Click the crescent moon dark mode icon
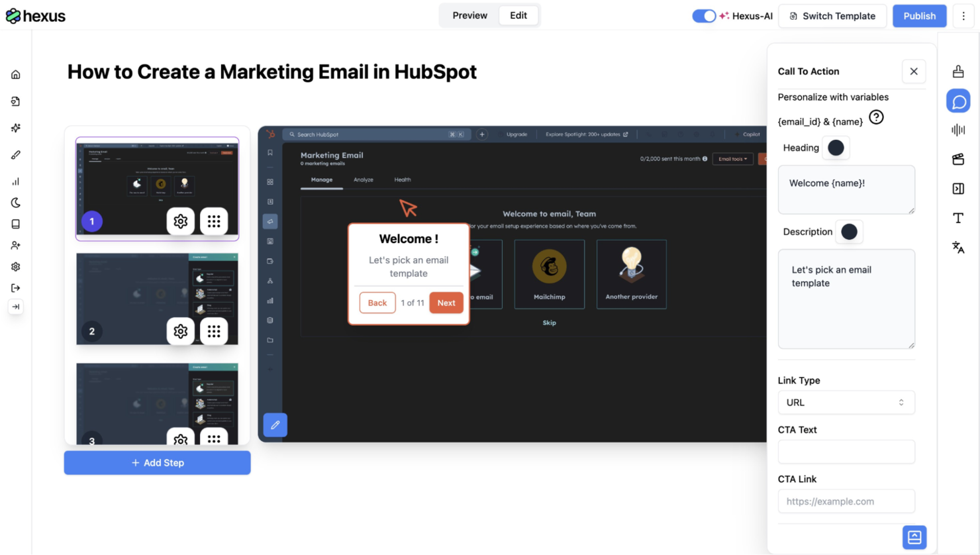The height and width of the screenshot is (555, 980). tap(16, 203)
